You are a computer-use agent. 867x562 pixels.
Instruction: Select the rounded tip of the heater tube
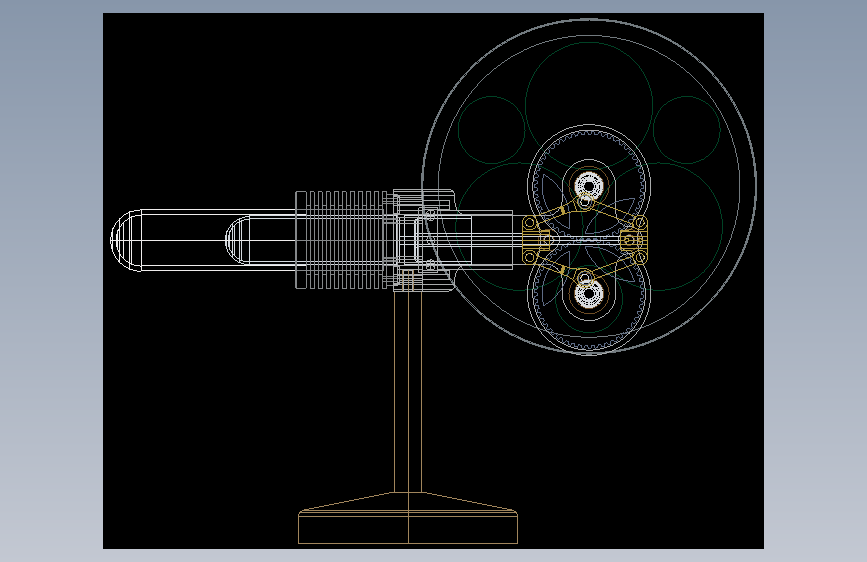click(x=126, y=240)
